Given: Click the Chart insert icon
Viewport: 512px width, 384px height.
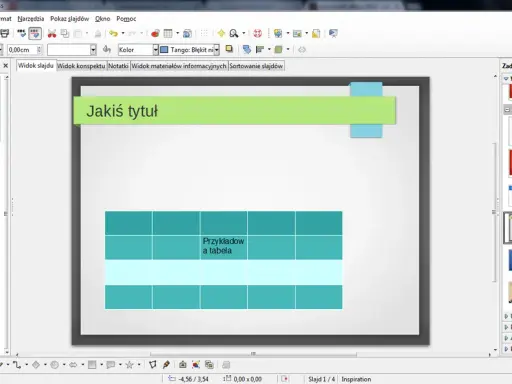Looking at the screenshot, I should (x=155, y=33).
